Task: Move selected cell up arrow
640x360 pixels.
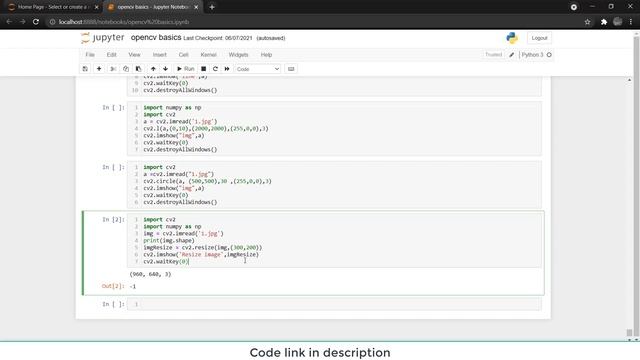Action: (153, 69)
